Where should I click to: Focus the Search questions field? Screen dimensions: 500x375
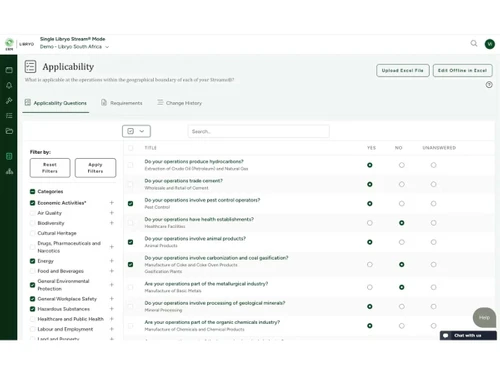point(259,131)
